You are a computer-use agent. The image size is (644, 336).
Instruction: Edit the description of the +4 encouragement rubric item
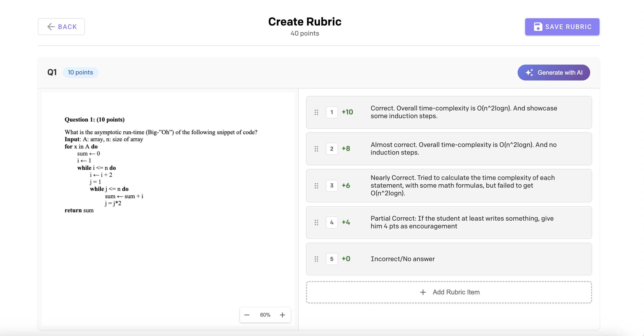pyautogui.click(x=462, y=222)
